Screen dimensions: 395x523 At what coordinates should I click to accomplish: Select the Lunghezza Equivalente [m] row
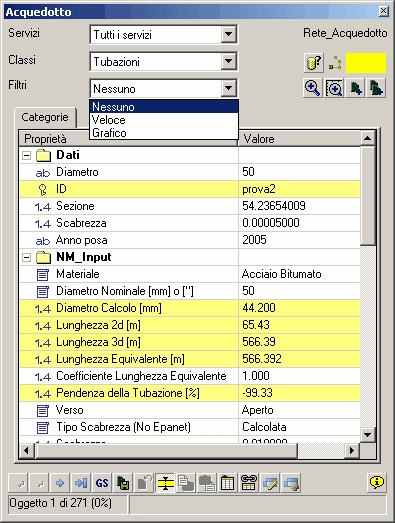click(x=189, y=359)
